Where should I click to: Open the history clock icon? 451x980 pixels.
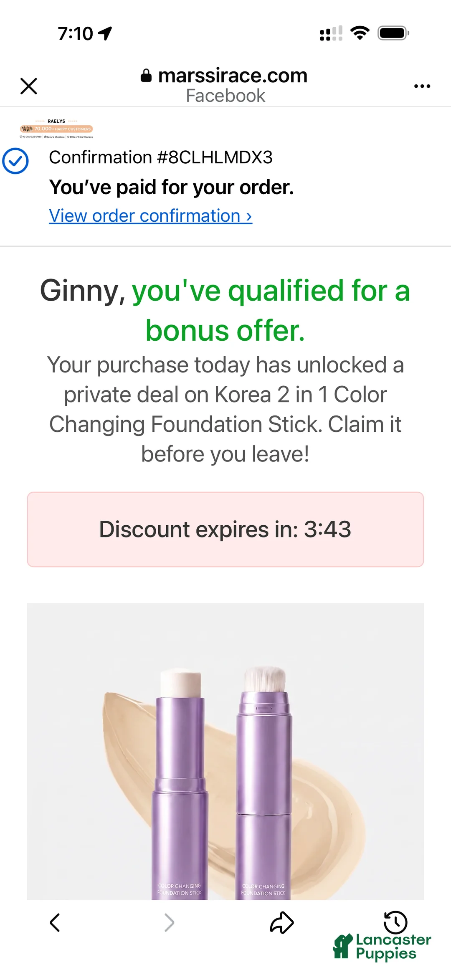point(395,922)
